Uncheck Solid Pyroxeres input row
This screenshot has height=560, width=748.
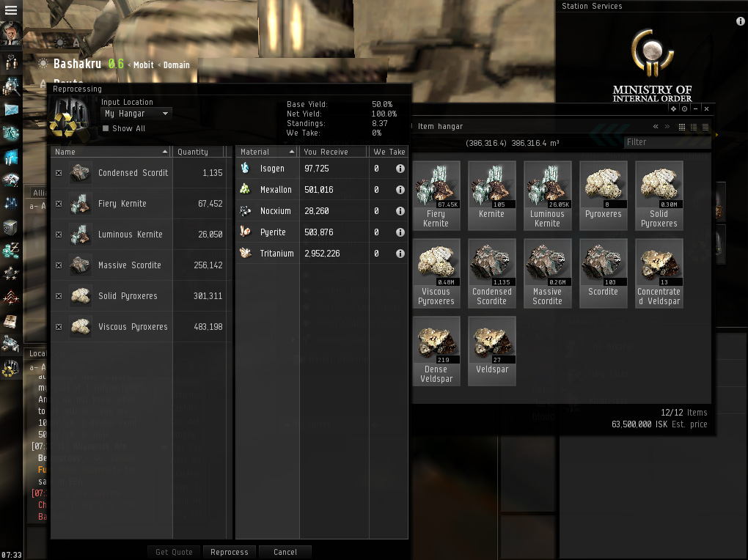(58, 296)
